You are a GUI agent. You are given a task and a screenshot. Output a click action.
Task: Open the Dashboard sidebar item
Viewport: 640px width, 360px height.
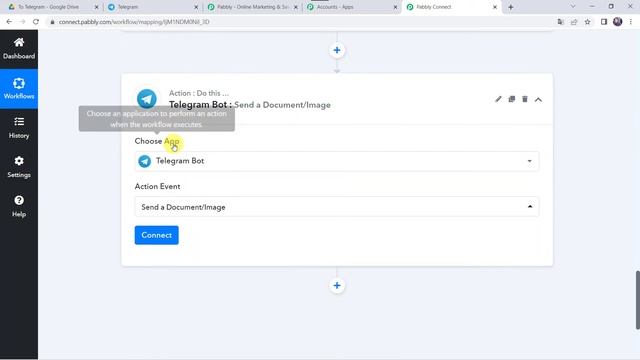(x=19, y=49)
